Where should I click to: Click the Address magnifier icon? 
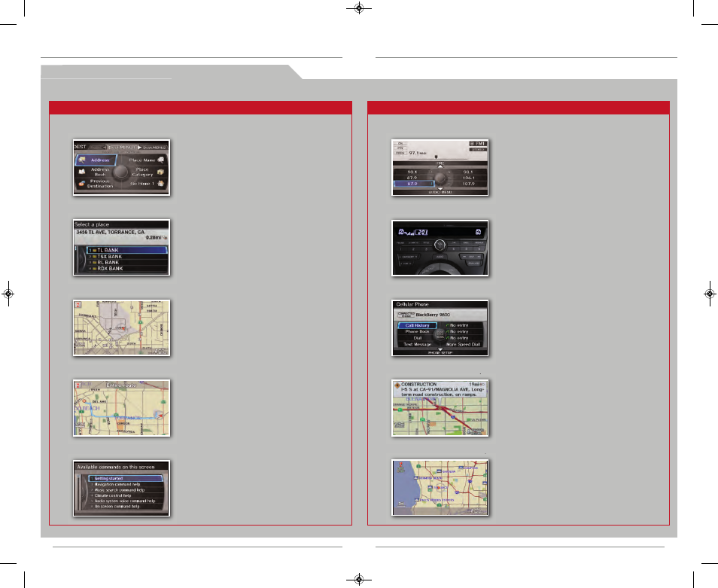[x=82, y=160]
